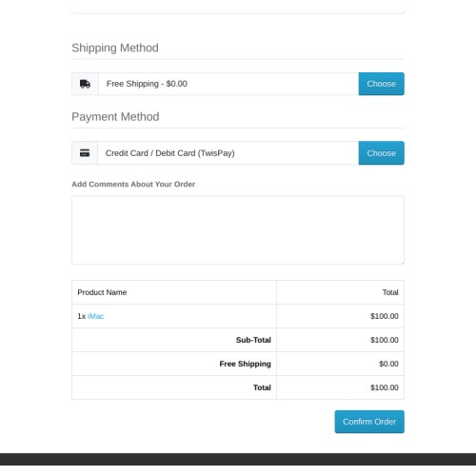Open the iMac product link
The image size is (476, 476).
96,316
